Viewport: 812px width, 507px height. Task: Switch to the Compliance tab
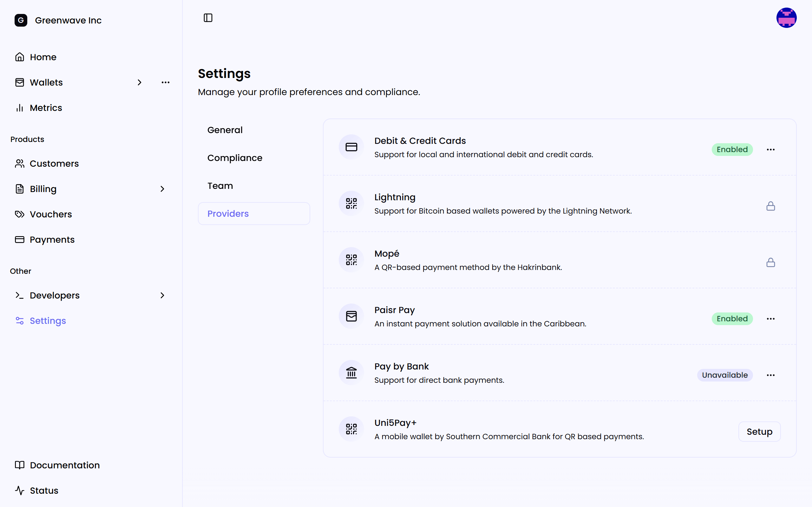pyautogui.click(x=235, y=157)
